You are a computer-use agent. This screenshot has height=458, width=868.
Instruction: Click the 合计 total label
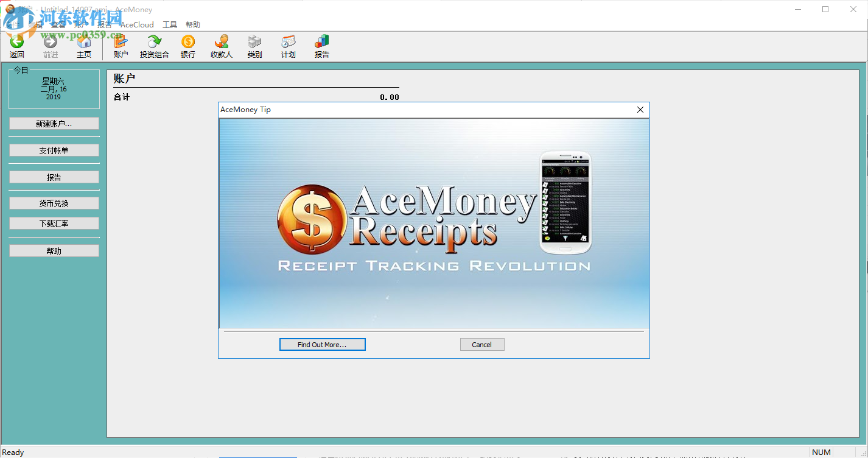click(122, 97)
